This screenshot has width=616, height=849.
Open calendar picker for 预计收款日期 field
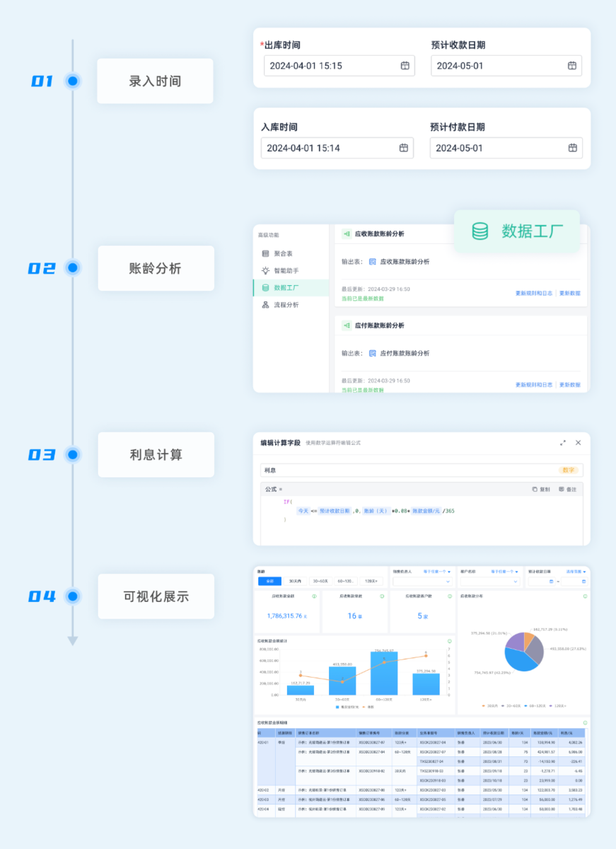(x=572, y=66)
